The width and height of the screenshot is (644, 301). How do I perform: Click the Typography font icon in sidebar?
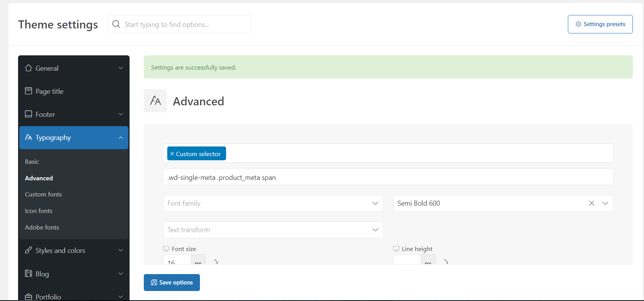point(28,137)
